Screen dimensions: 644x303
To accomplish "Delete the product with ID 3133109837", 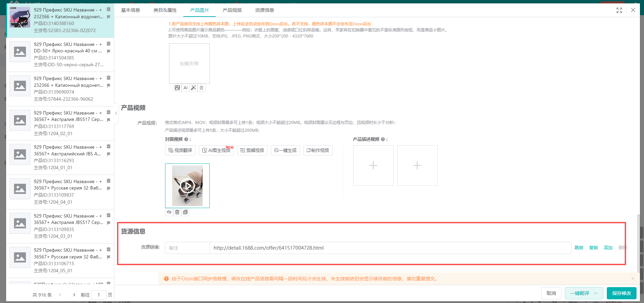I will click(109, 181).
